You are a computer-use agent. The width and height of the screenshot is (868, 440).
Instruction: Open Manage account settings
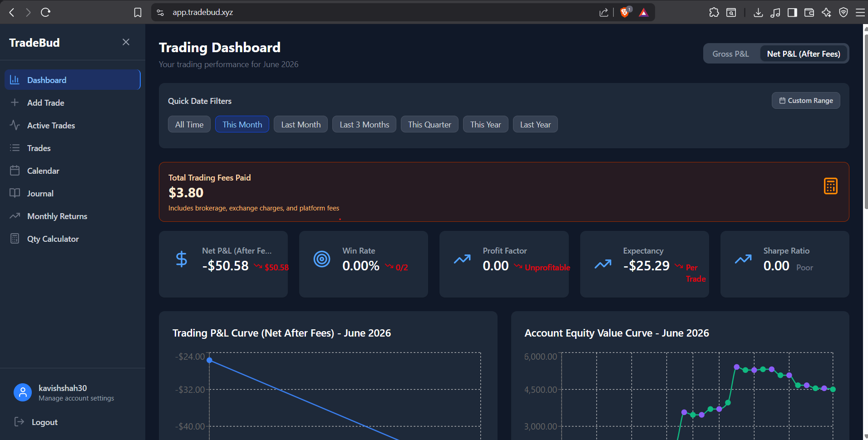76,398
